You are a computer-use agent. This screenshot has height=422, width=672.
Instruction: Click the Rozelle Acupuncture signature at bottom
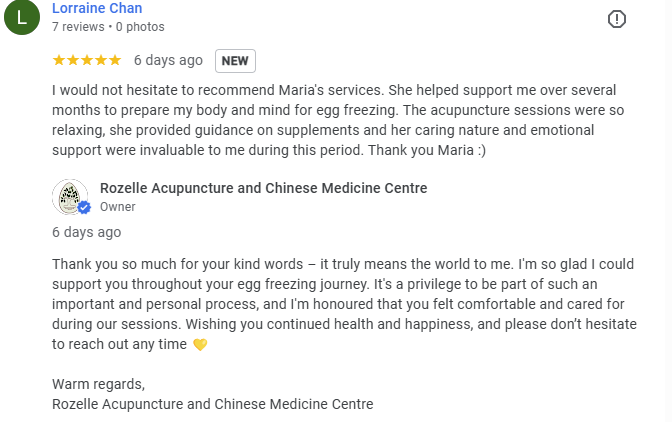212,404
